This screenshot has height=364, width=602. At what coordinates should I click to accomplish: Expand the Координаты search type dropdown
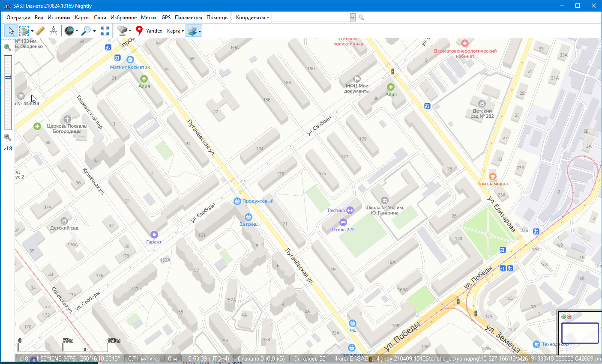[x=252, y=18]
